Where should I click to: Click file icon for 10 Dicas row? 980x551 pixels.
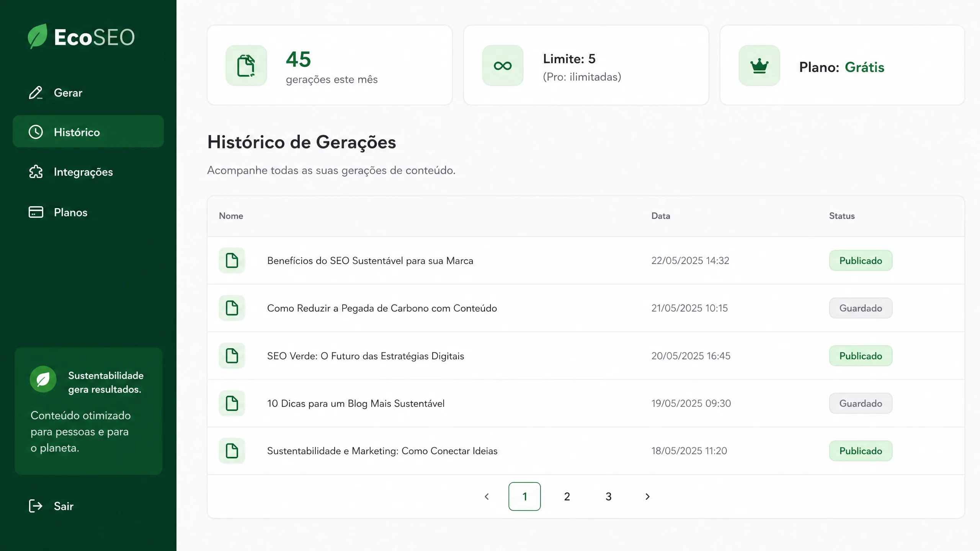[232, 403]
